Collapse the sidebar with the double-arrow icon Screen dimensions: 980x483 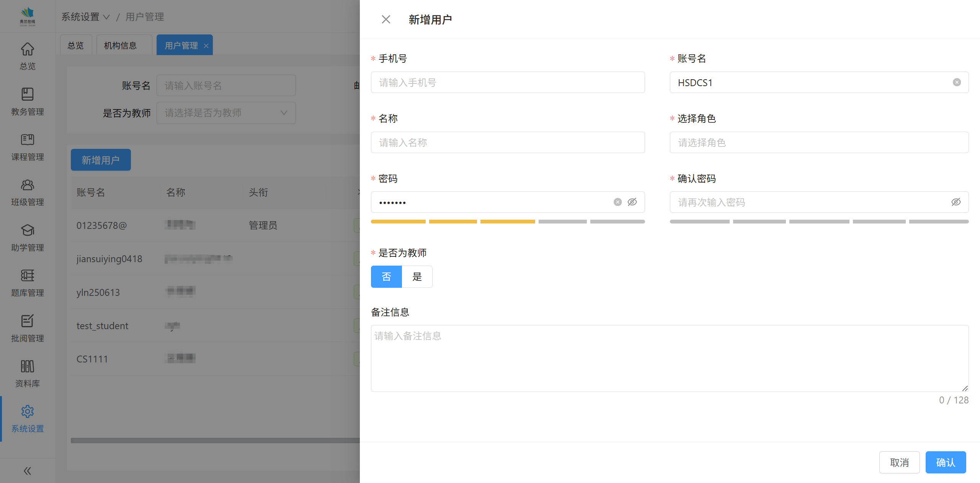[27, 471]
